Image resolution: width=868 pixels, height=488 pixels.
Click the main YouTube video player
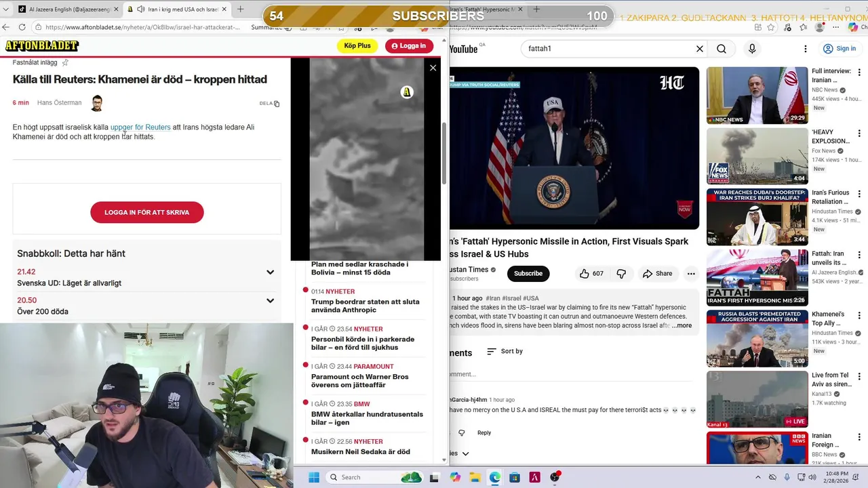tap(574, 148)
